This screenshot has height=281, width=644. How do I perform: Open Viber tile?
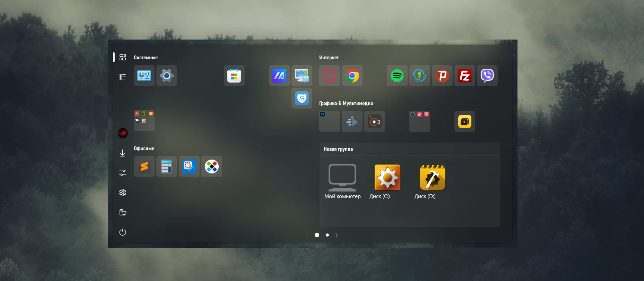487,76
